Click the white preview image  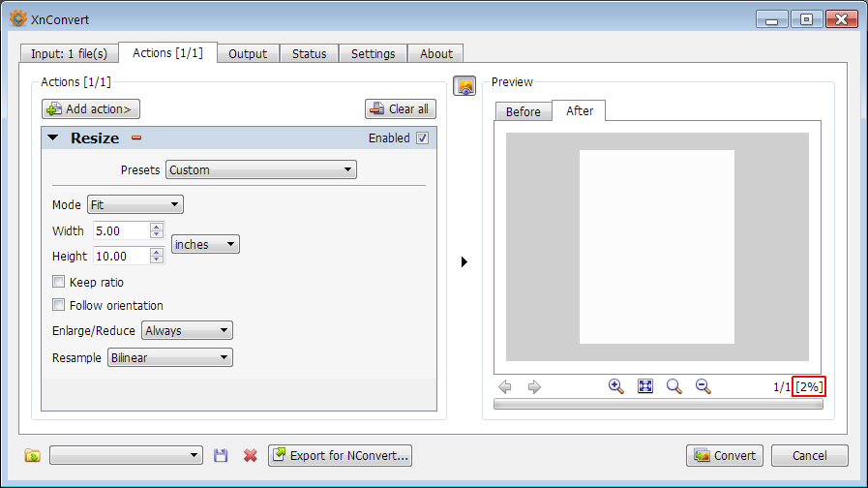657,247
